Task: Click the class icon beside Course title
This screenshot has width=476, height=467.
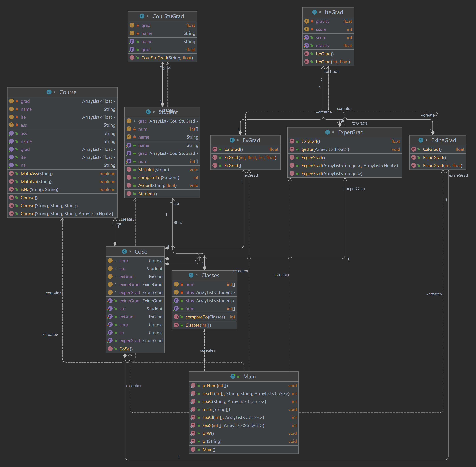Action: 49,92
